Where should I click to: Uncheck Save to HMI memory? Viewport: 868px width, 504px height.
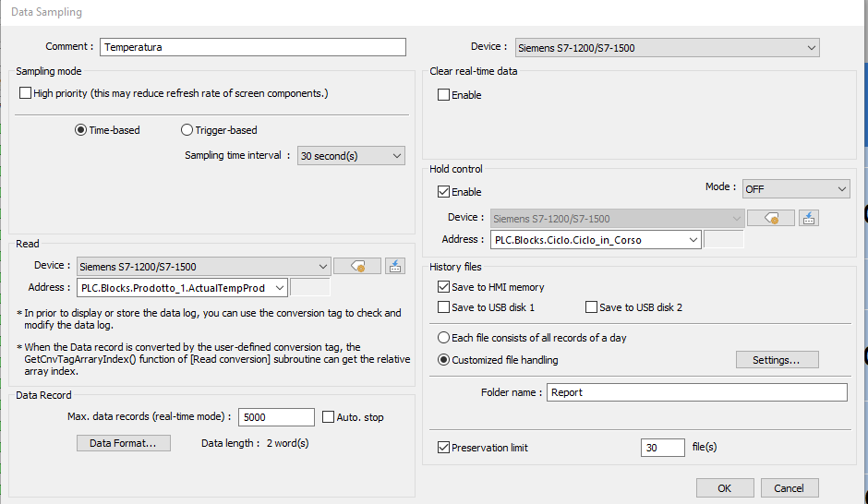444,287
